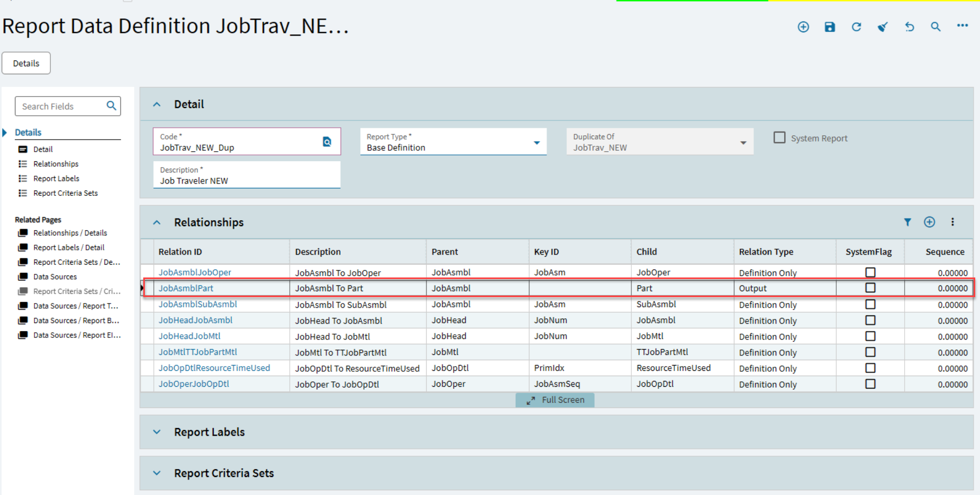Toggle SystemFlag checkbox for JobAsmblJobOper row
The width and height of the screenshot is (980, 495).
click(870, 272)
